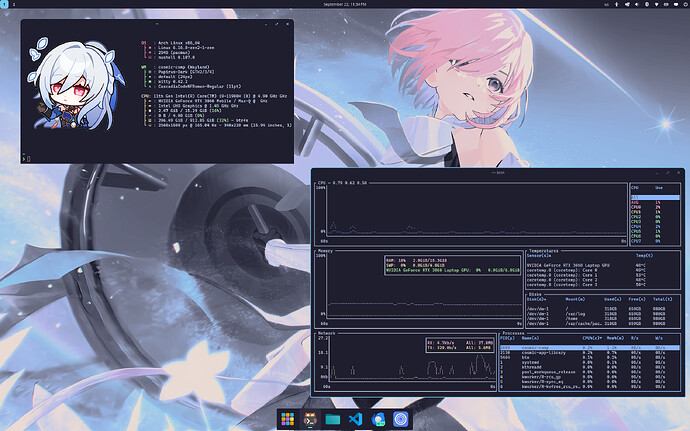This screenshot has width=690, height=431.
Task: Sort processes by the CPU%(c) column
Action: click(x=592, y=338)
